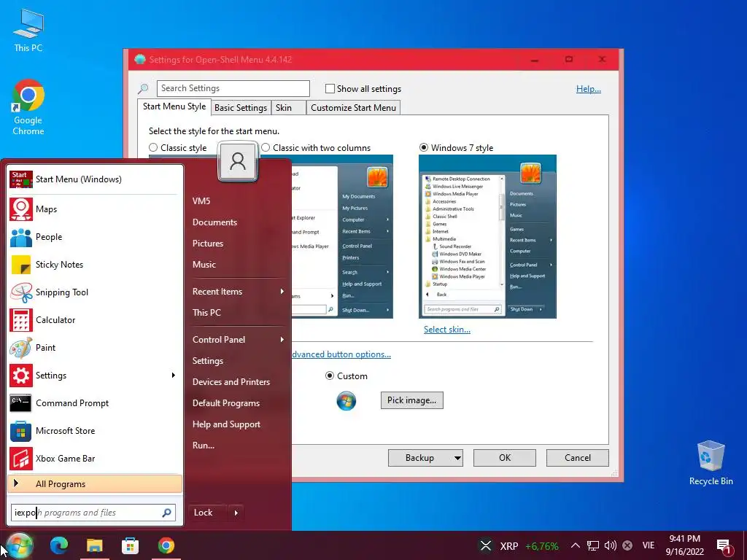Open the notification center icon

724,547
